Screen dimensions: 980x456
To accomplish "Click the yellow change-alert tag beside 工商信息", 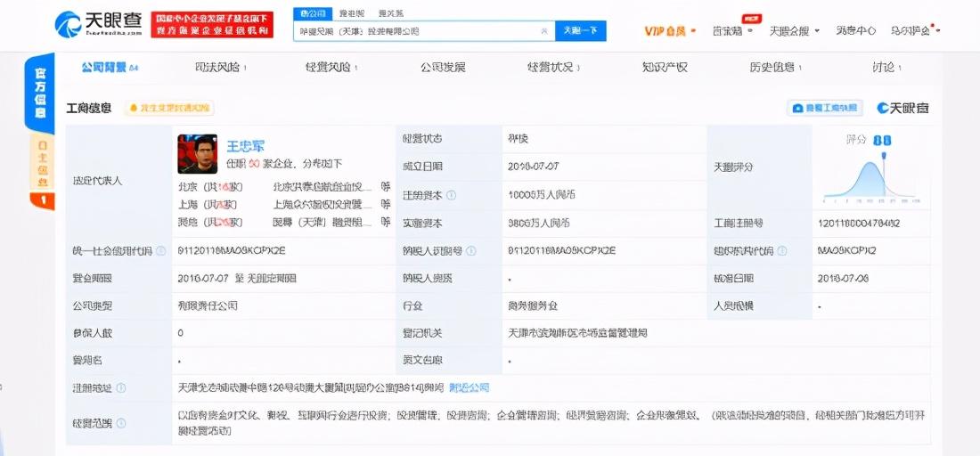I will tap(169, 108).
